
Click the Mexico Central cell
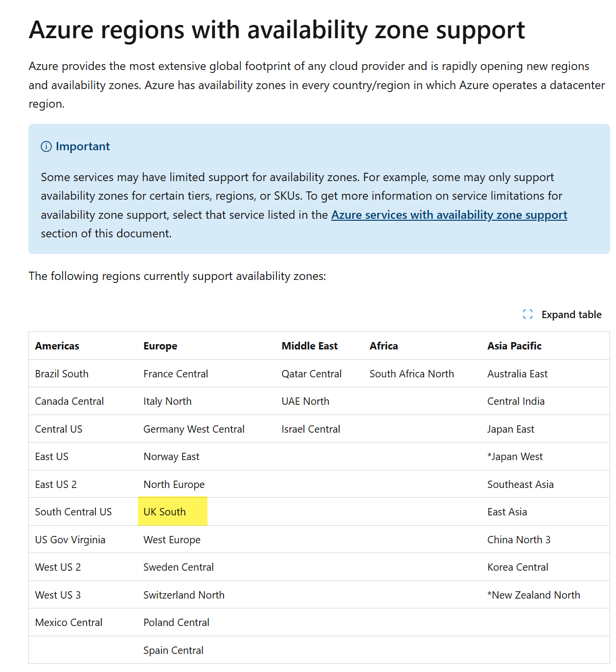pyautogui.click(x=69, y=623)
